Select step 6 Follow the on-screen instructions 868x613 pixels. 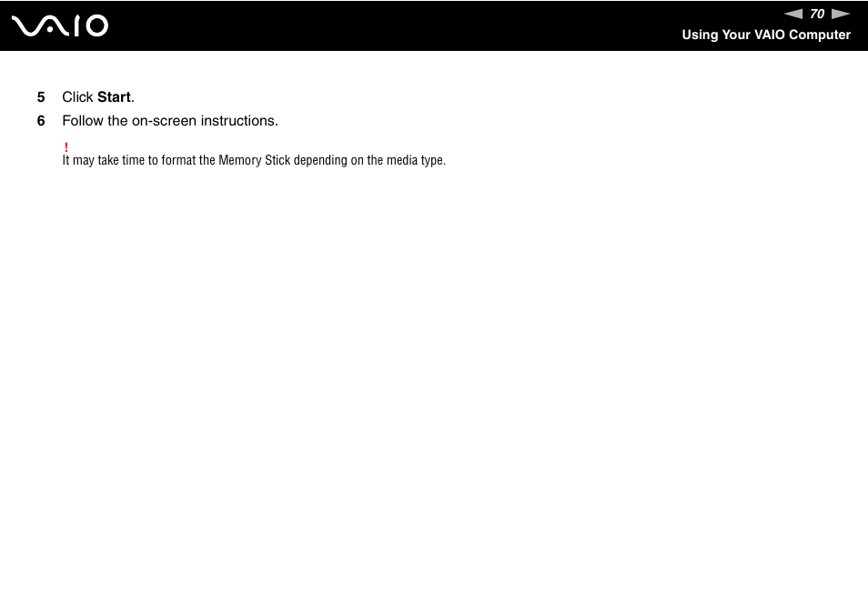[x=169, y=120]
